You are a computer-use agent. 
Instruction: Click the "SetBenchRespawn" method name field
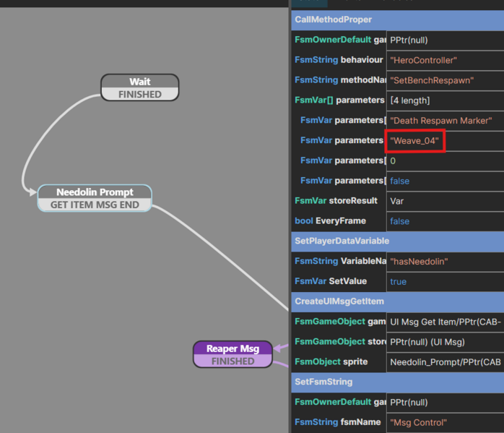(445, 80)
